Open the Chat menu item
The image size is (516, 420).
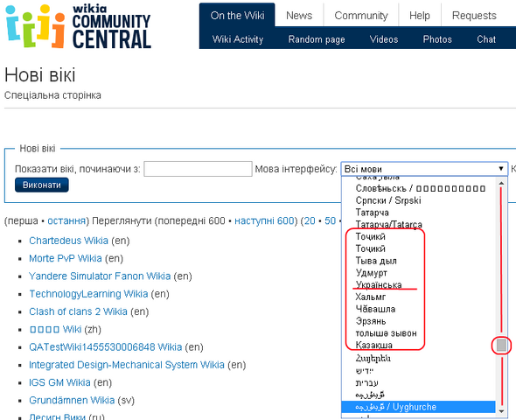coord(486,39)
